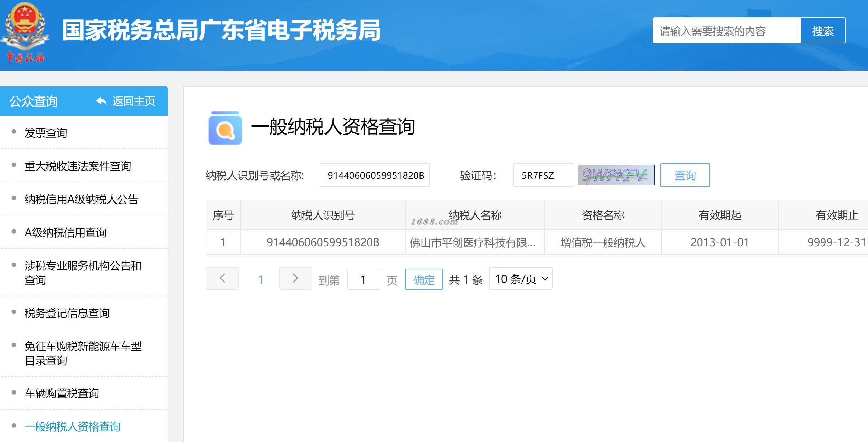The image size is (868, 442).
Task: Click the taxpayer ID input field
Action: coord(375,175)
